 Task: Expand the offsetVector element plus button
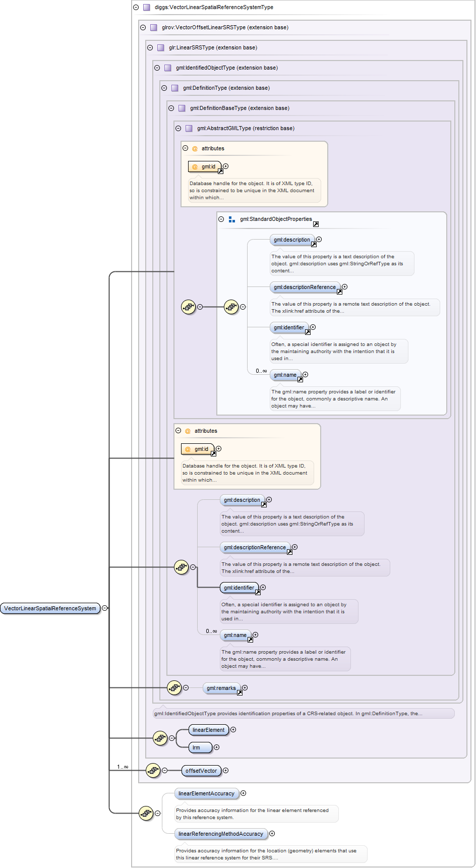(x=225, y=771)
